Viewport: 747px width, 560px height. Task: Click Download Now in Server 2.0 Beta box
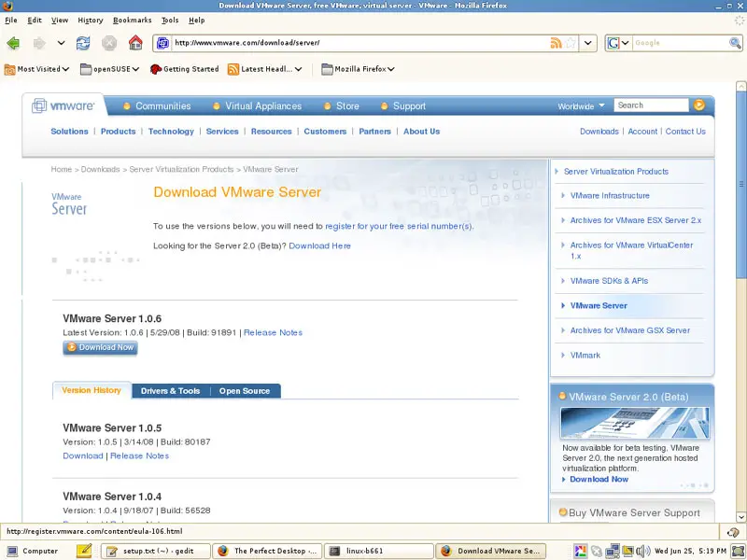pyautogui.click(x=599, y=480)
